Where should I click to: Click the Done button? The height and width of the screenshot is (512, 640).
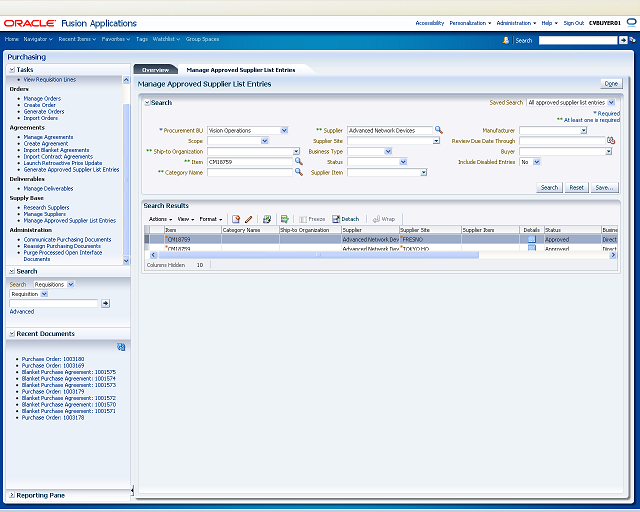click(611, 84)
